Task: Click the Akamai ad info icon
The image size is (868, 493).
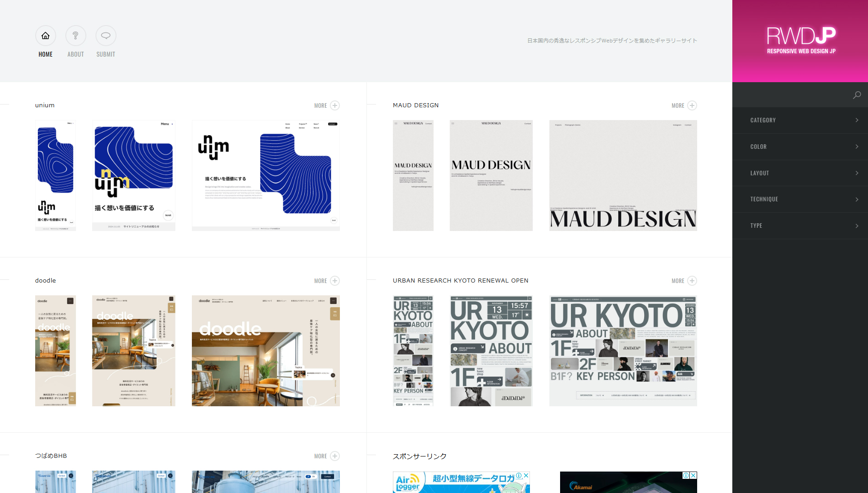Action: (686, 475)
